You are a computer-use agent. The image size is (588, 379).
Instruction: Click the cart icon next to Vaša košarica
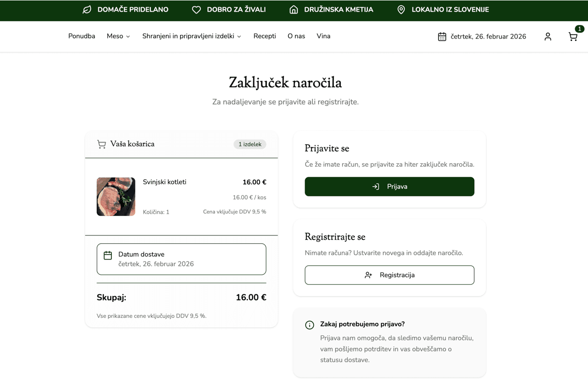click(x=102, y=144)
